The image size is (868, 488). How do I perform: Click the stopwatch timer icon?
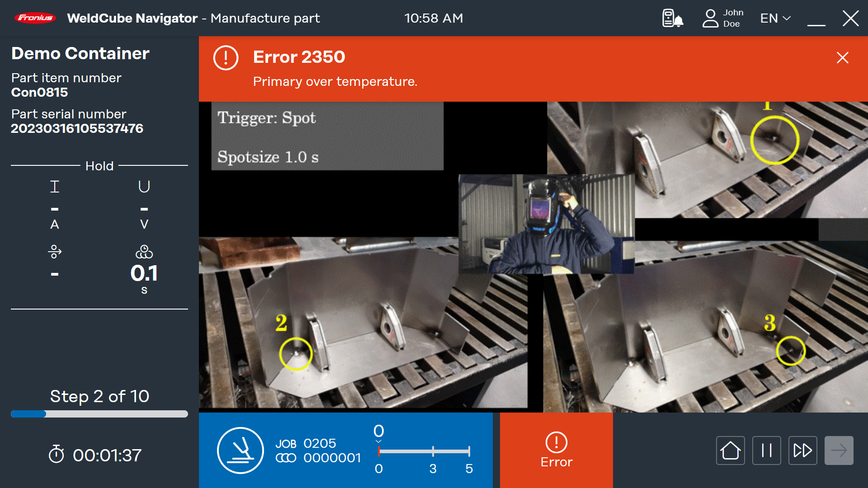click(57, 455)
